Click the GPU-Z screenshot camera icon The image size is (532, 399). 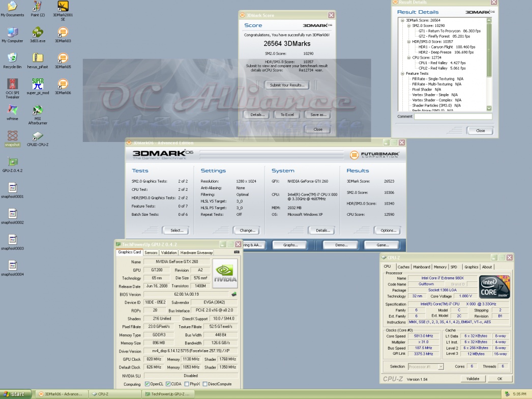[237, 252]
